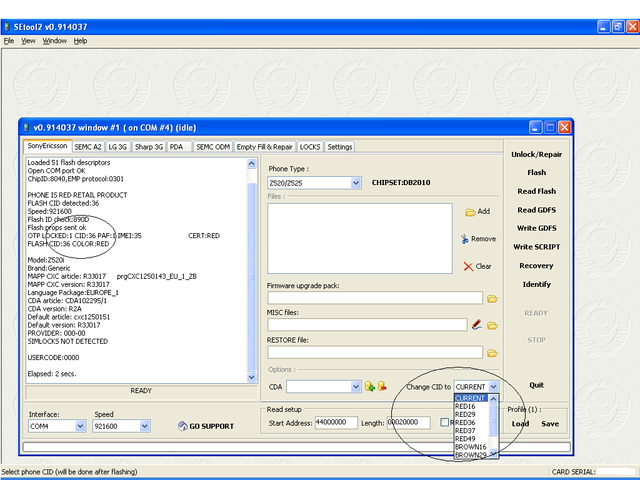Open Speed 921600 dropdown
Screen dimensions: 640x480
(144, 426)
